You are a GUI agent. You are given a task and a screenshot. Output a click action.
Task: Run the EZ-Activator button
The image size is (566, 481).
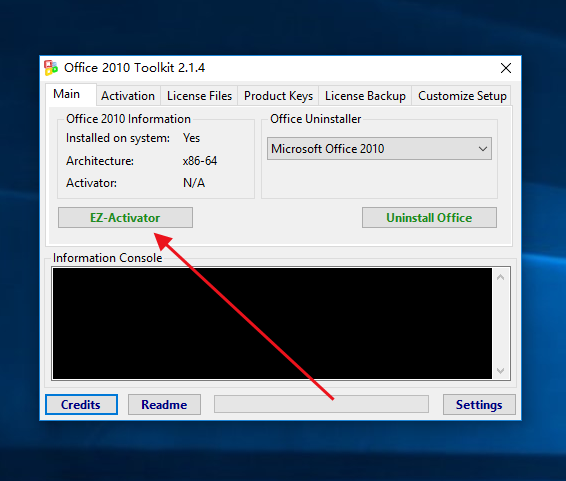coord(125,218)
